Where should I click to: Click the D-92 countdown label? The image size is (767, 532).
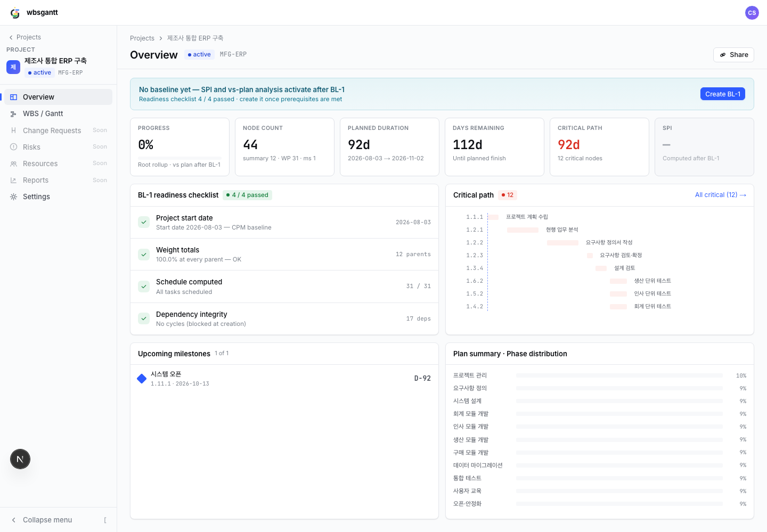point(422,379)
